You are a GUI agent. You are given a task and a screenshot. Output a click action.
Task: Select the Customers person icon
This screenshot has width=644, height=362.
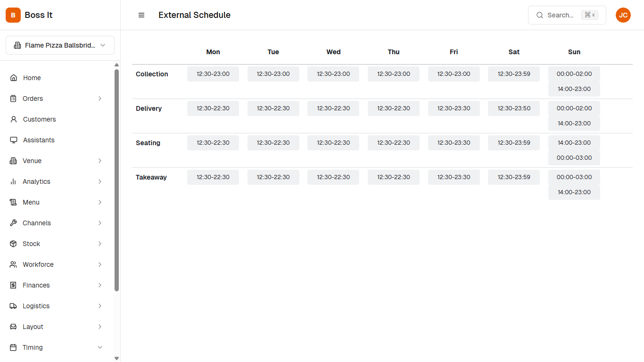click(14, 119)
